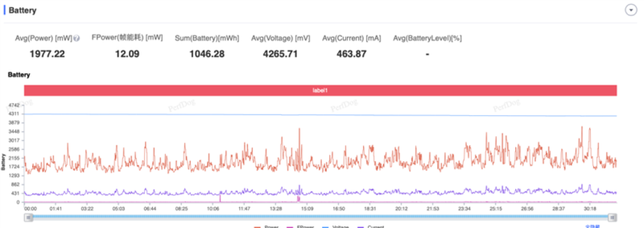Click the 15:09 tick on time axis

(307, 209)
